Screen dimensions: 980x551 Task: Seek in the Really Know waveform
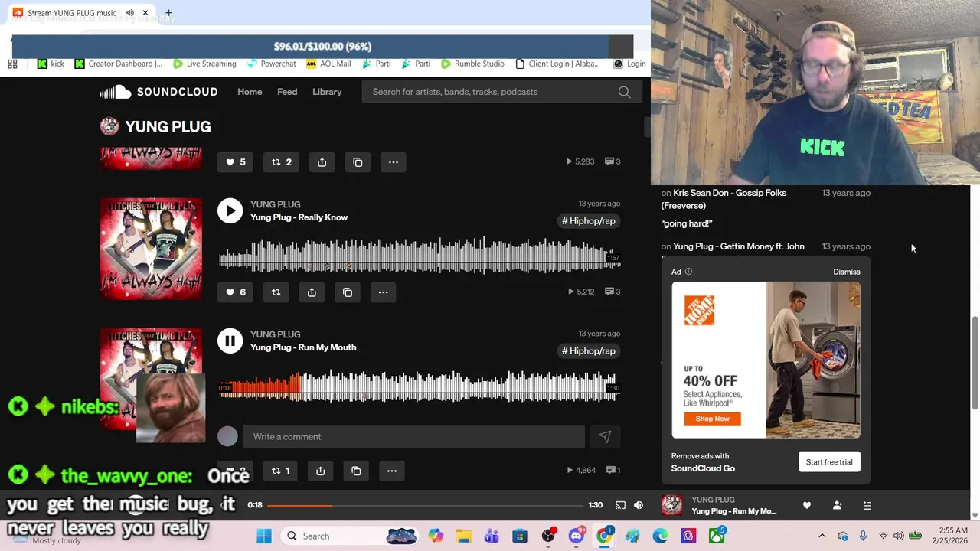click(x=419, y=256)
